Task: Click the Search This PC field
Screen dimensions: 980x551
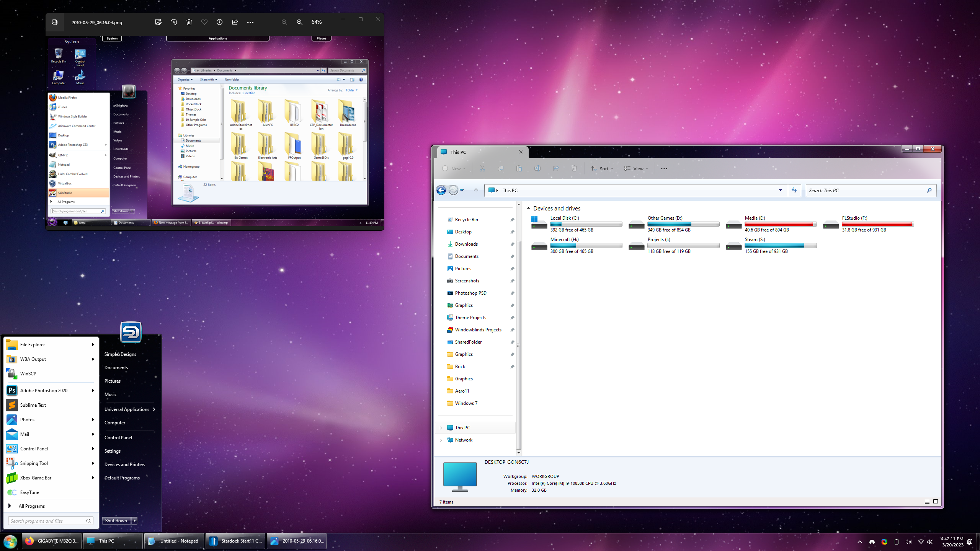Action: 871,190
